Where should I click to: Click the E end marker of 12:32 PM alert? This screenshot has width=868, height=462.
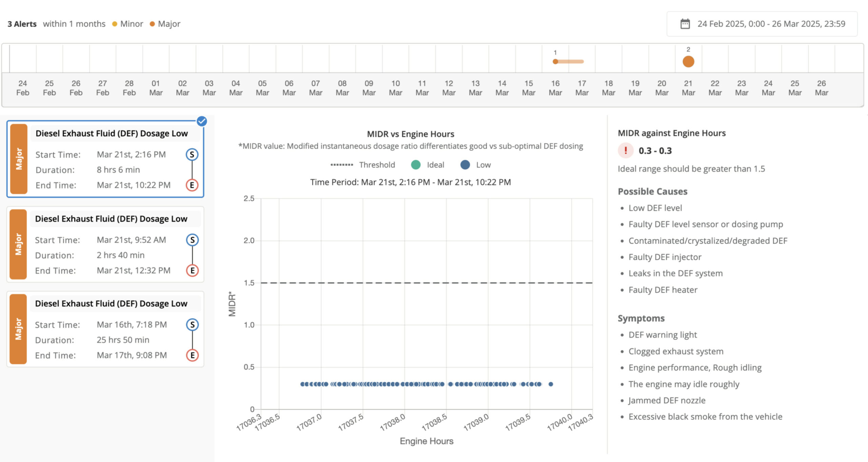click(192, 270)
